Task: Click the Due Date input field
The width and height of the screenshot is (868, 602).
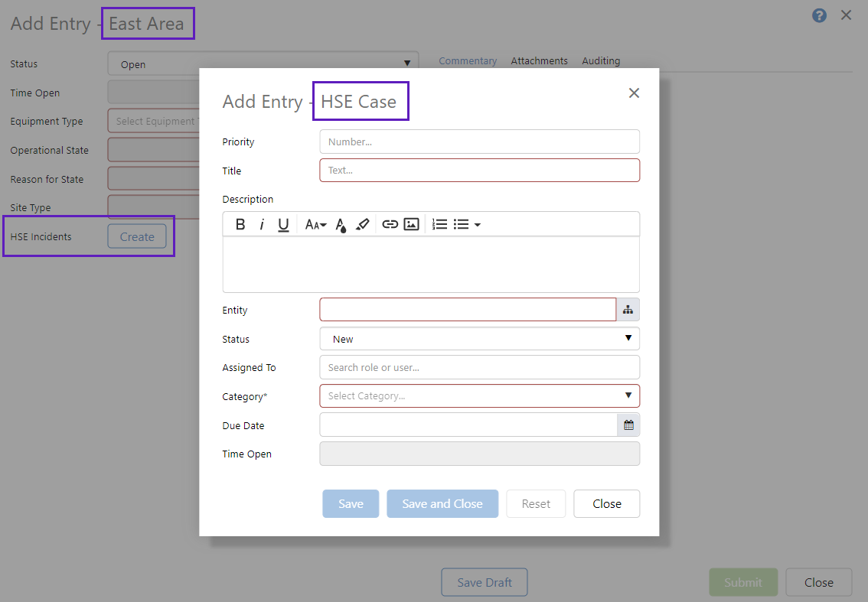Action: pyautogui.click(x=468, y=425)
